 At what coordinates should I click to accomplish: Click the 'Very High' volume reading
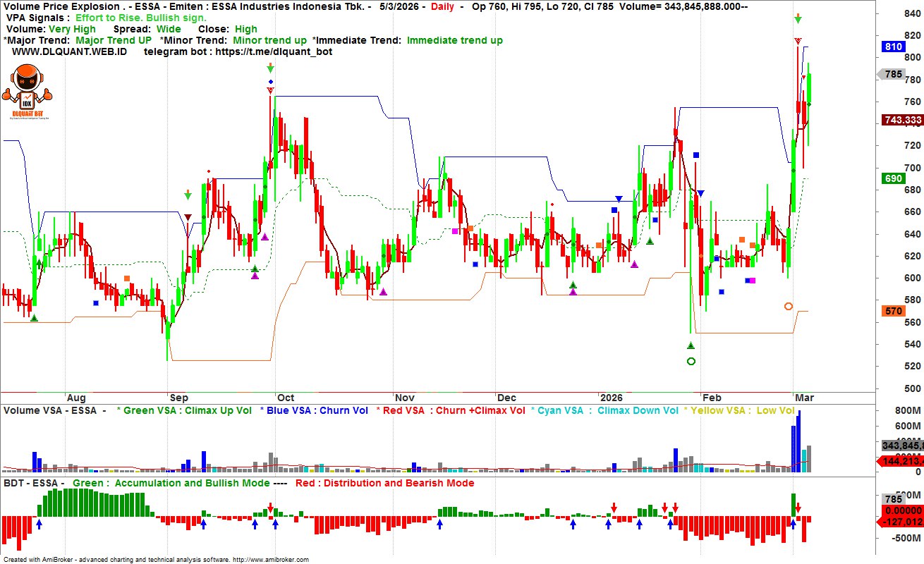pos(72,29)
